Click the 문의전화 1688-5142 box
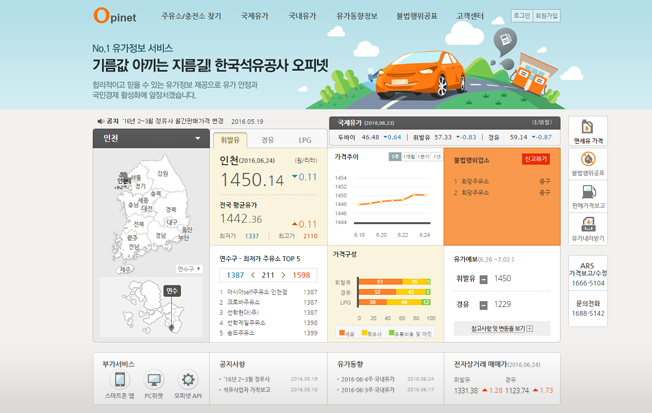Image resolution: width=652 pixels, height=413 pixels. [x=588, y=309]
